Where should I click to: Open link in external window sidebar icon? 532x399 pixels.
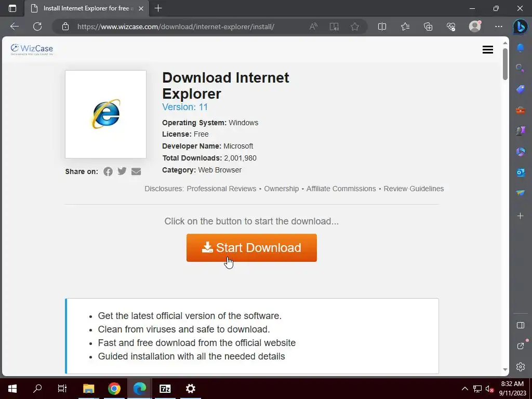coord(521,345)
